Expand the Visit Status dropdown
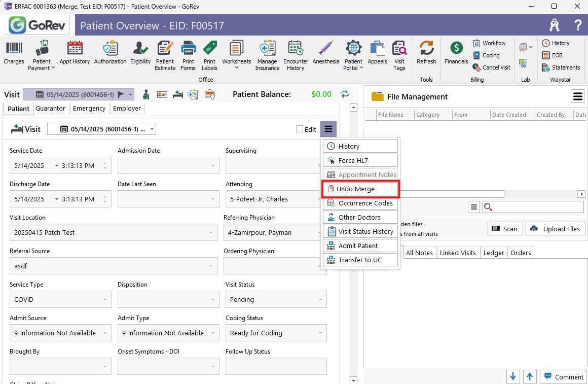This screenshot has height=384, width=588. [x=320, y=300]
